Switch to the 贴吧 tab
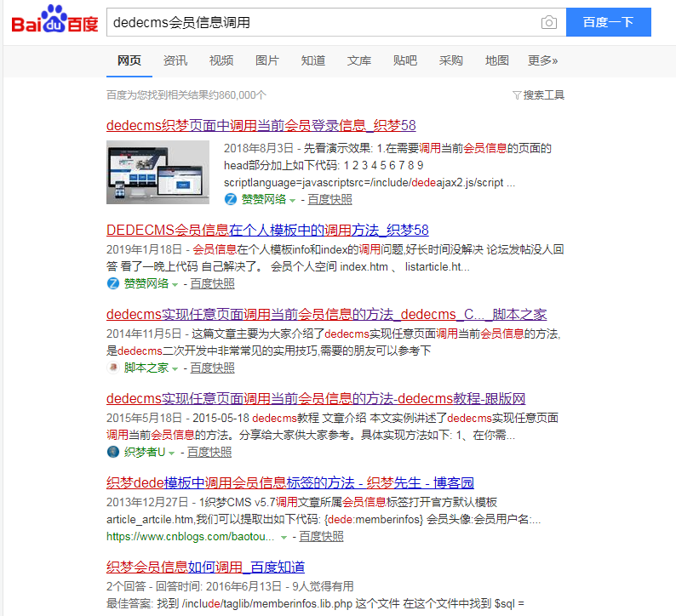The image size is (676, 616). pos(404,60)
